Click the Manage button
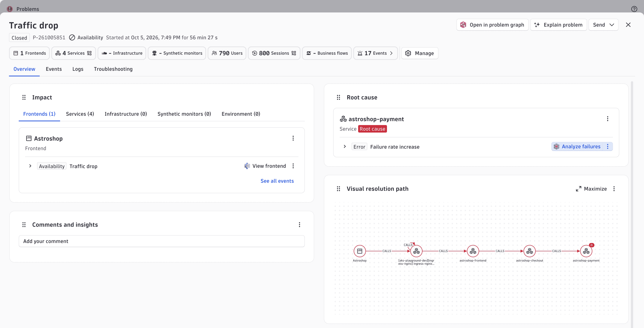The image size is (644, 328). 420,53
